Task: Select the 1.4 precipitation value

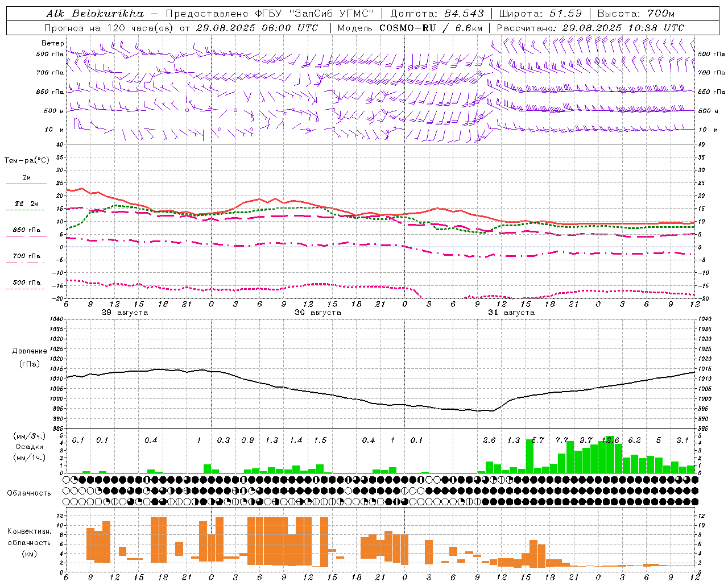Action: click(296, 440)
